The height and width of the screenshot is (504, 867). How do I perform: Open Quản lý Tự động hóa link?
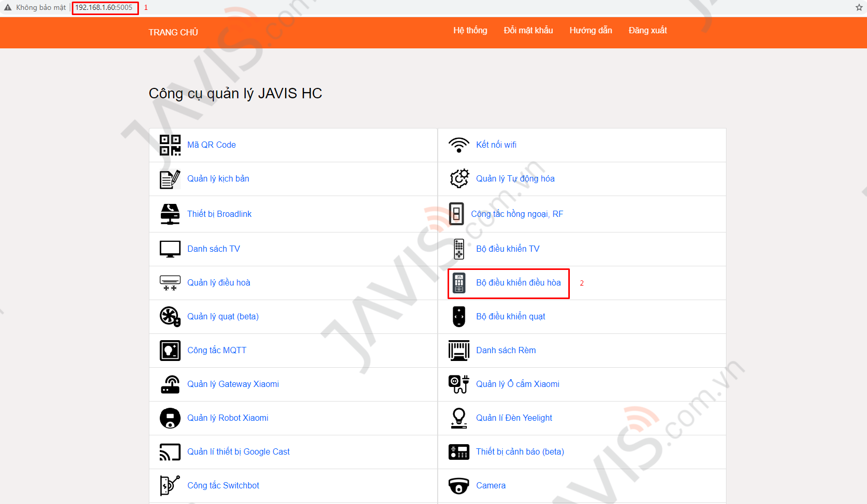(x=515, y=179)
